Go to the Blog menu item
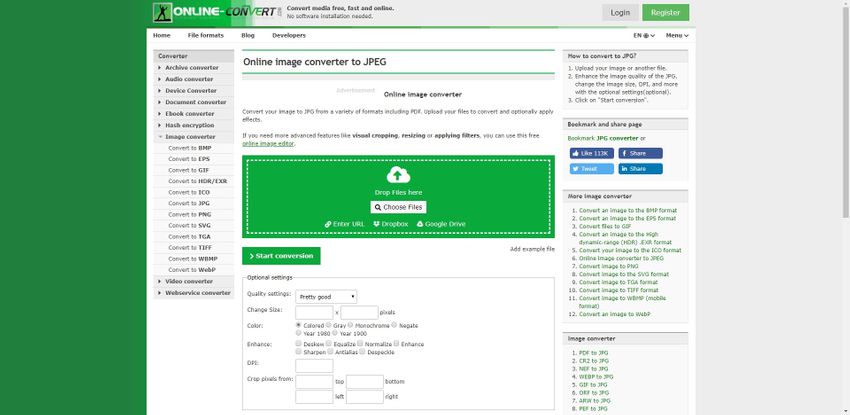Screen dimensions: 850x415 click(x=248, y=35)
